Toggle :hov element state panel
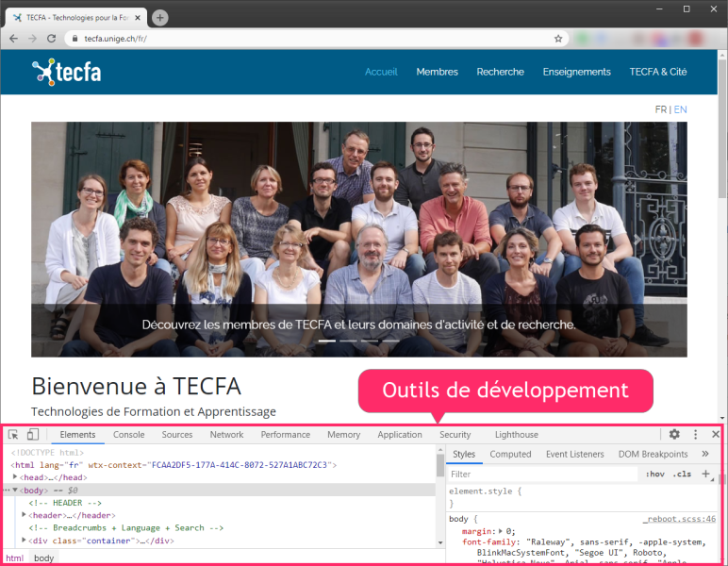Image resolution: width=728 pixels, height=566 pixels. click(x=655, y=474)
